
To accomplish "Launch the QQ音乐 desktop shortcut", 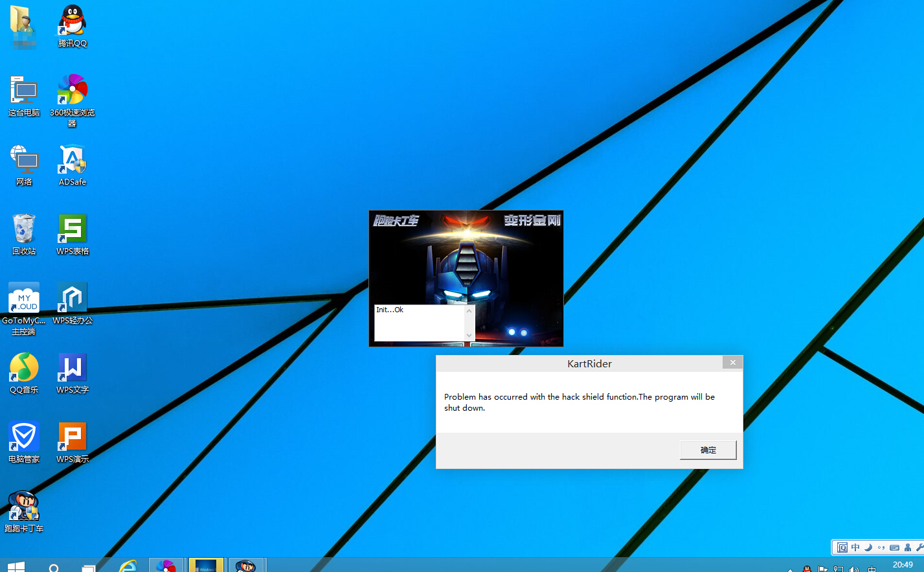I will click(24, 372).
